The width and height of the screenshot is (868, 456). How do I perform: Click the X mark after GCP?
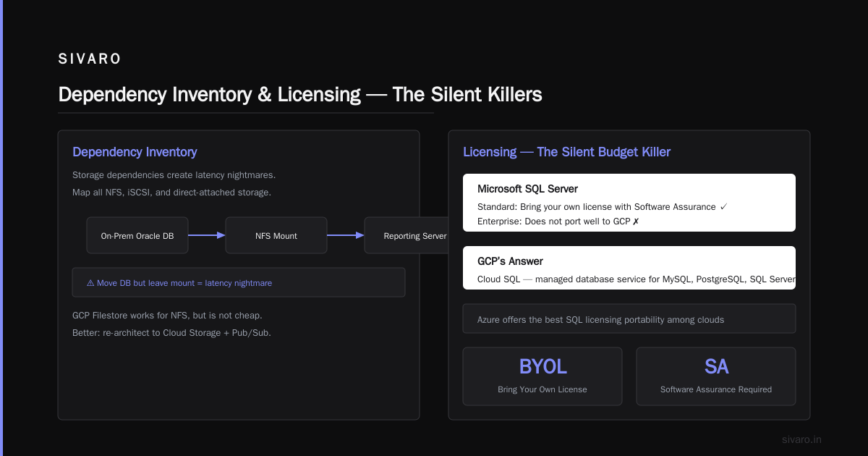pos(636,221)
